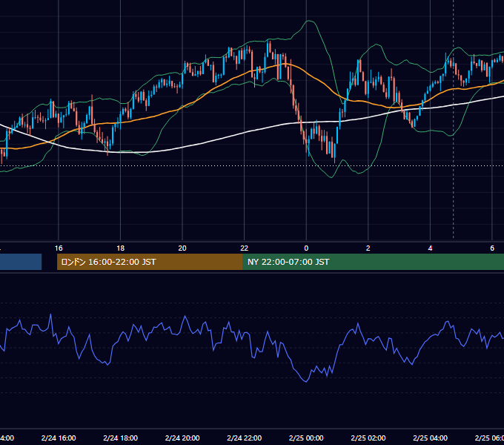Click the 2/25 04:00 date label
The height and width of the screenshot is (445, 504).
[430, 438]
